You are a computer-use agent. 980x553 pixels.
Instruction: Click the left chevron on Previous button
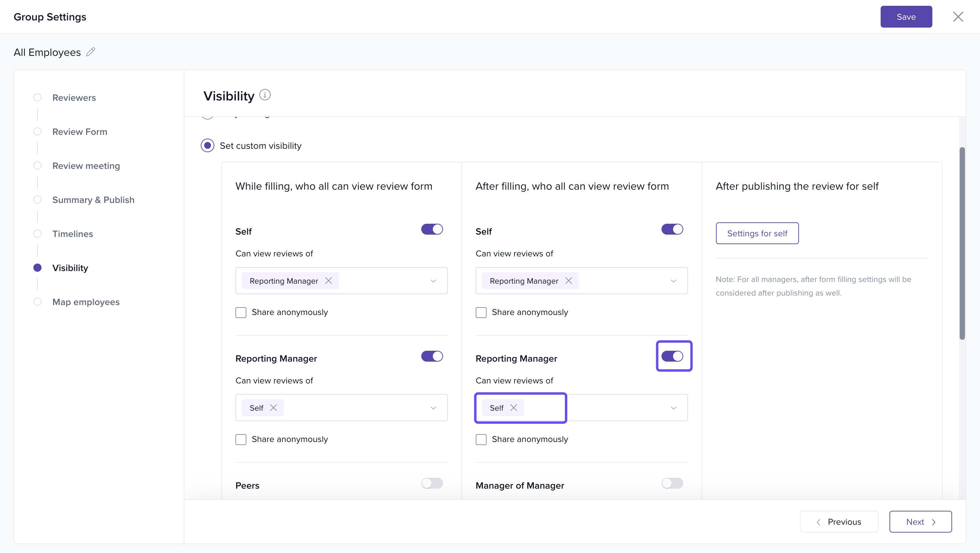click(818, 522)
